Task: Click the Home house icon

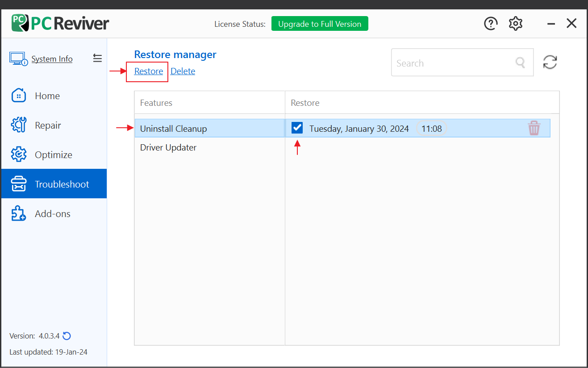Action: click(18, 96)
